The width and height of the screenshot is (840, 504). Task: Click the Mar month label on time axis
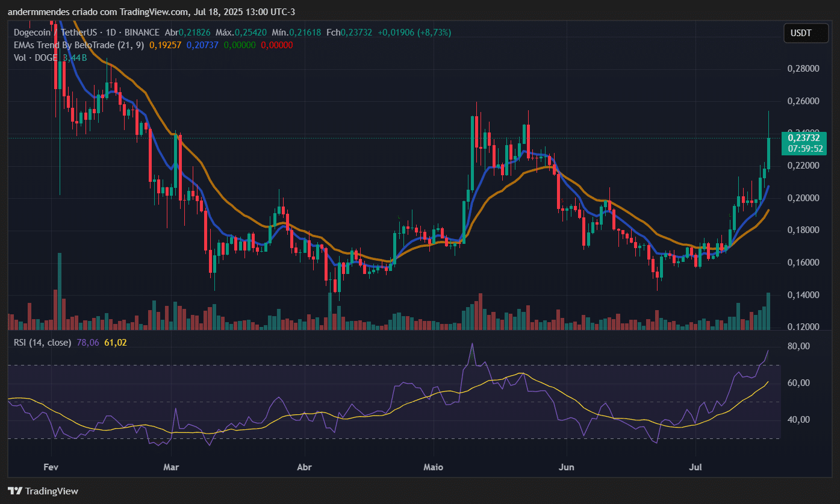coord(172,467)
